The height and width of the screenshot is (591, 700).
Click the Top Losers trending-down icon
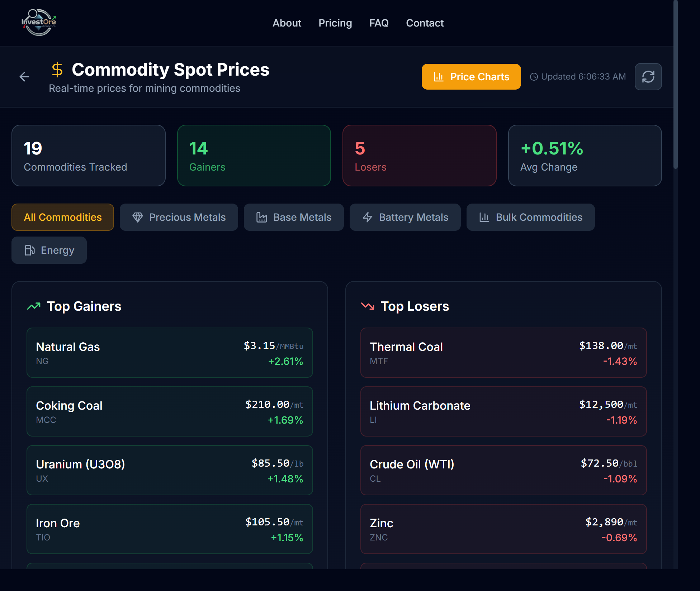coord(368,306)
